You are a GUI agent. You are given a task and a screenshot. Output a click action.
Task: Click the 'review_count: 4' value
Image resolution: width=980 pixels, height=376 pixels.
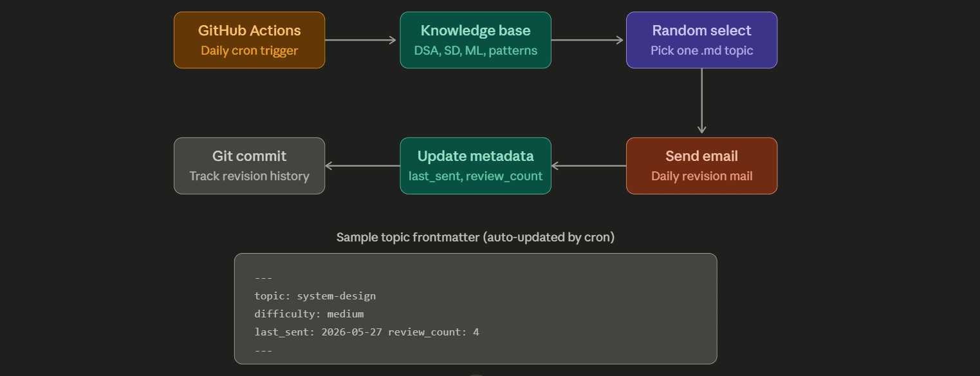coord(434,332)
